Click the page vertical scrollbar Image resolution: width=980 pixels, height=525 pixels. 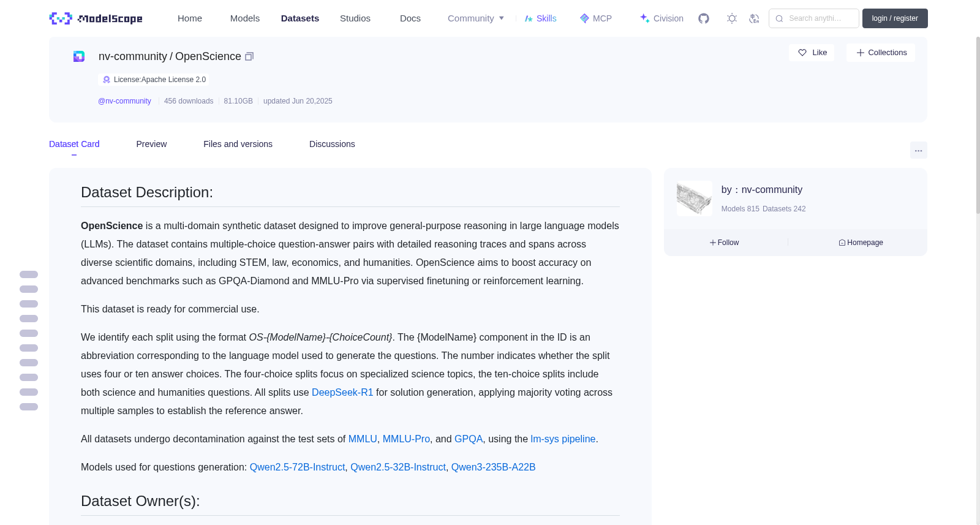click(x=978, y=126)
